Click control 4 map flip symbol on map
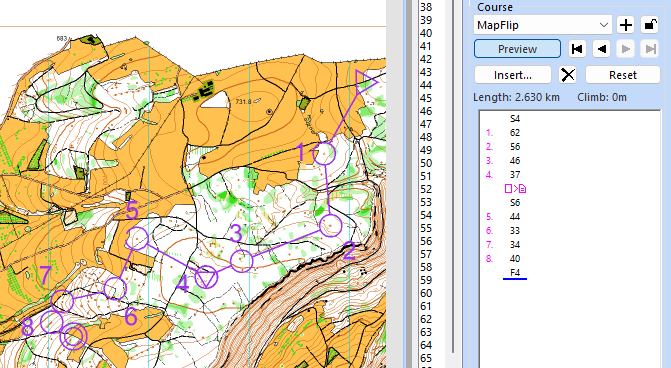The image size is (671, 368). pyautogui.click(x=207, y=277)
